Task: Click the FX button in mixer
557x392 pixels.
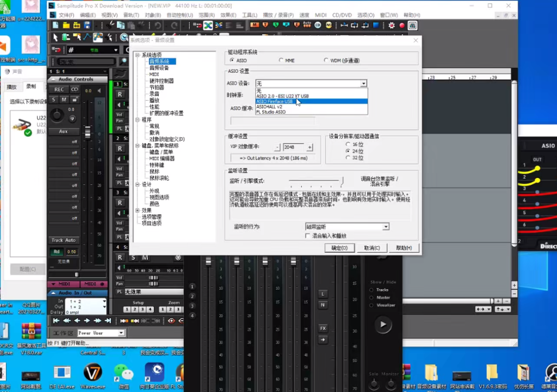Action: click(x=323, y=328)
